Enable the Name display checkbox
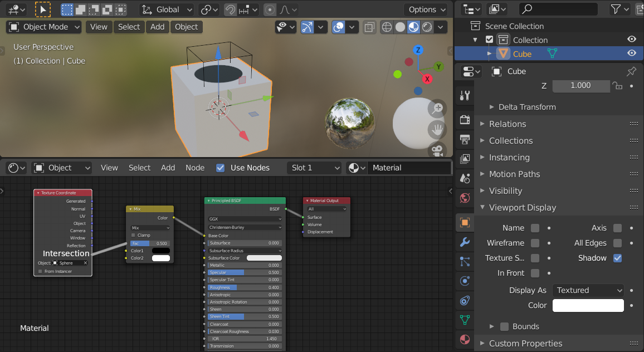The height and width of the screenshot is (352, 644). [x=535, y=228]
